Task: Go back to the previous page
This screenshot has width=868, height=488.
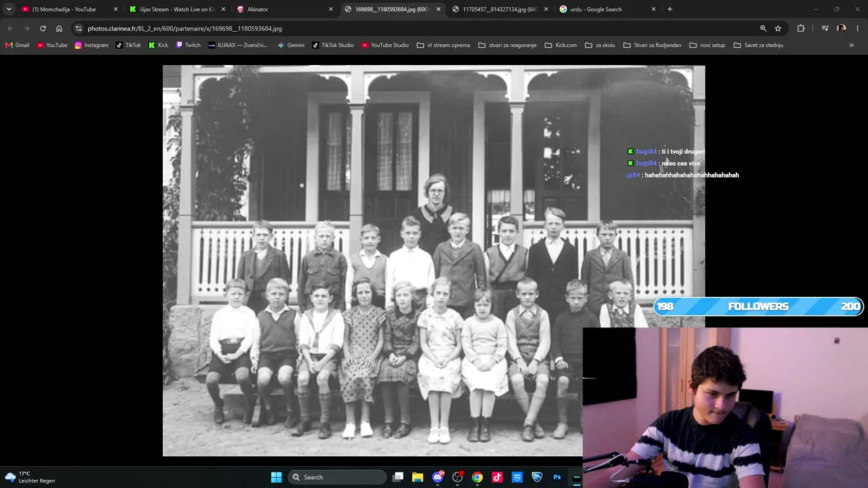Action: (x=10, y=28)
